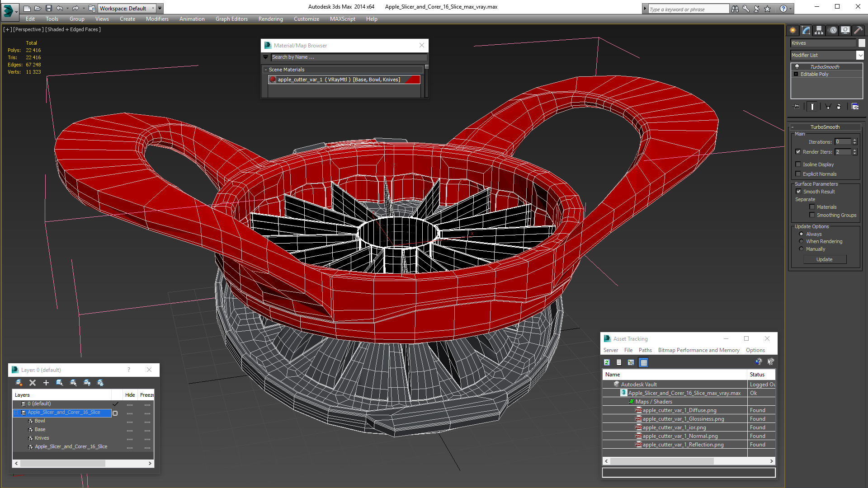
Task: Expand the Editable Poly stack entry
Action: [796, 74]
